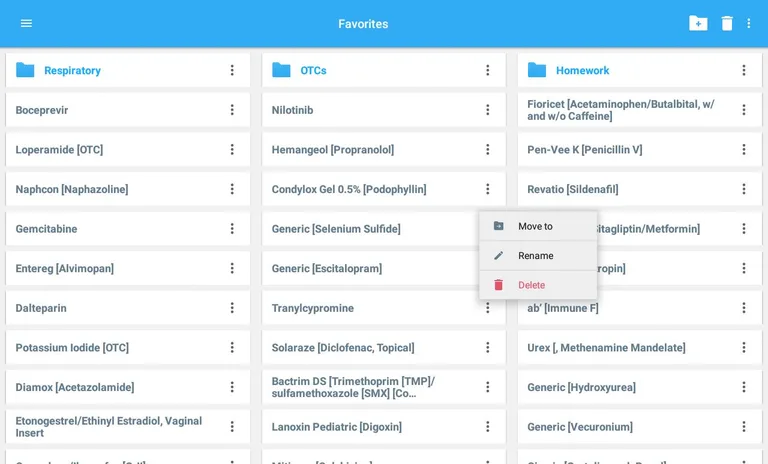Open the header overflow options menu

click(x=748, y=23)
